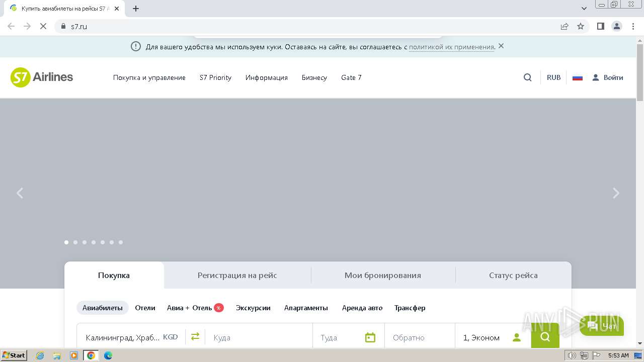
Task: Open the tab search chevron
Action: [x=584, y=9]
